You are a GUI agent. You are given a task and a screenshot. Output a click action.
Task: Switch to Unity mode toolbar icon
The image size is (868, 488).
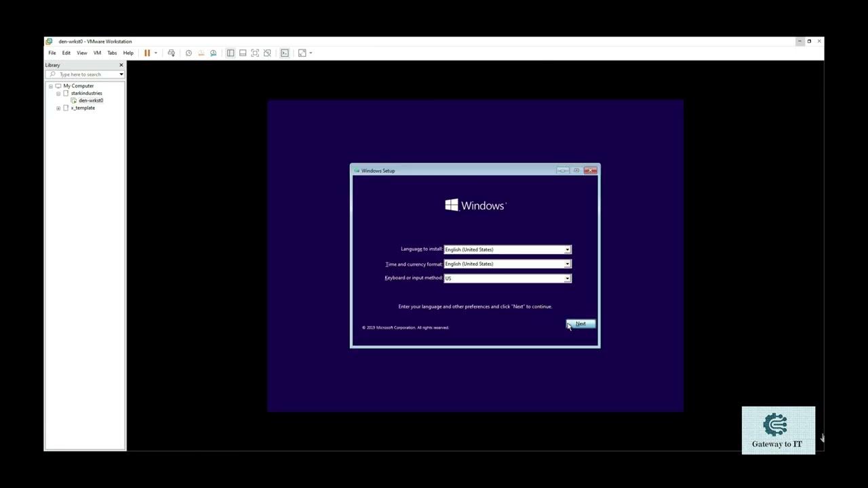pos(267,53)
